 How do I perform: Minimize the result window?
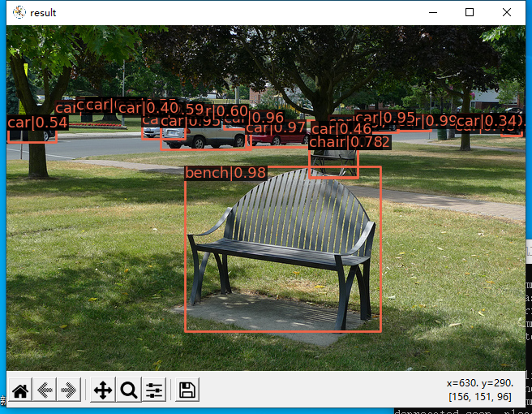tap(433, 12)
